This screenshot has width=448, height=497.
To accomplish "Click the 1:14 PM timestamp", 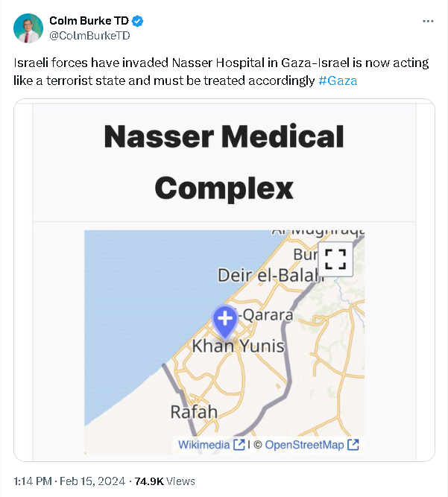I will 33,481.
